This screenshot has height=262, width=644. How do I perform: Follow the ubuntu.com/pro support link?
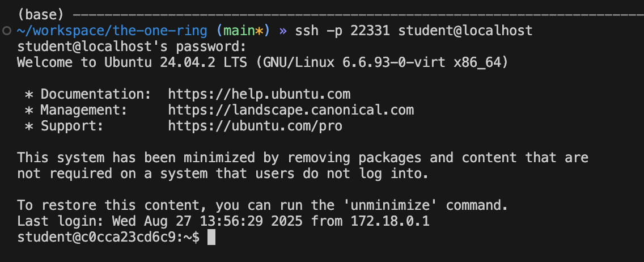click(x=255, y=125)
